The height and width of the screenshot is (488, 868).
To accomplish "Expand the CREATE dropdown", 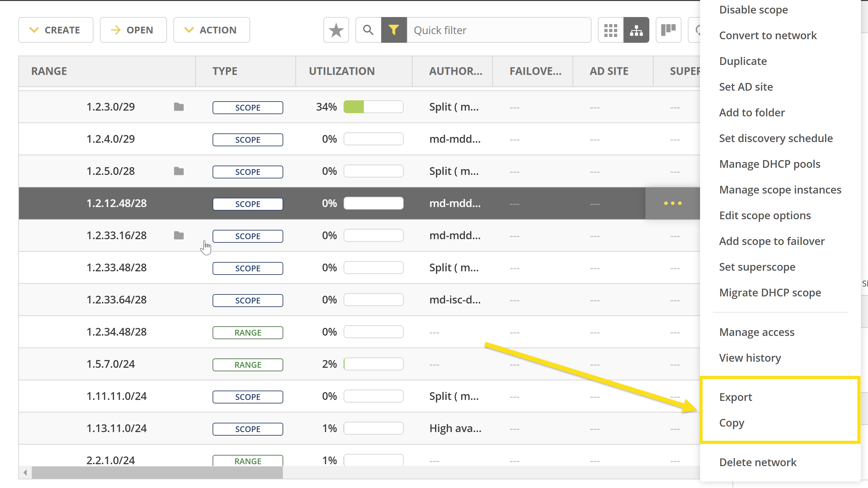I will 56,30.
